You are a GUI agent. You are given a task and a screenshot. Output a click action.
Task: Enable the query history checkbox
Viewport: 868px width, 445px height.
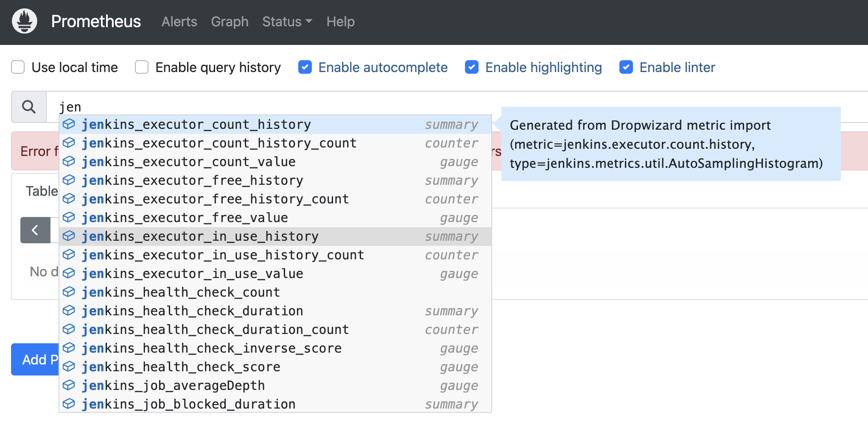tap(142, 67)
